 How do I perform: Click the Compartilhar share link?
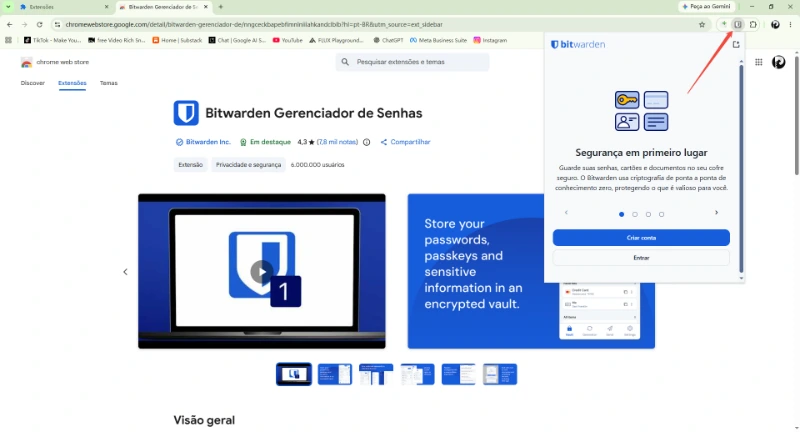(406, 142)
